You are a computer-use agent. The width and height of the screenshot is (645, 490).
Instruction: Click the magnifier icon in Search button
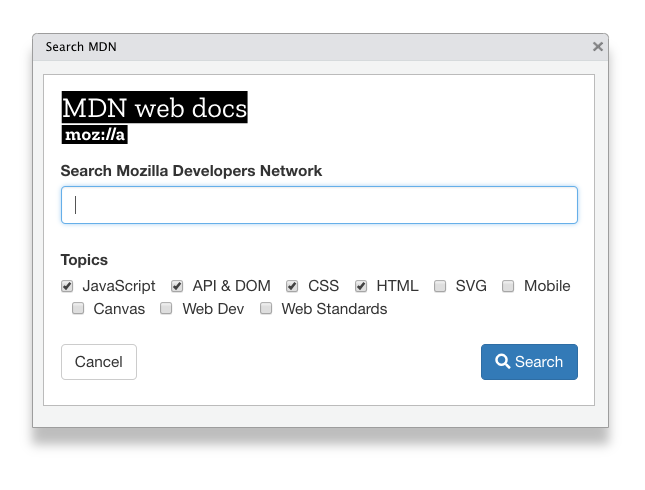coord(502,362)
